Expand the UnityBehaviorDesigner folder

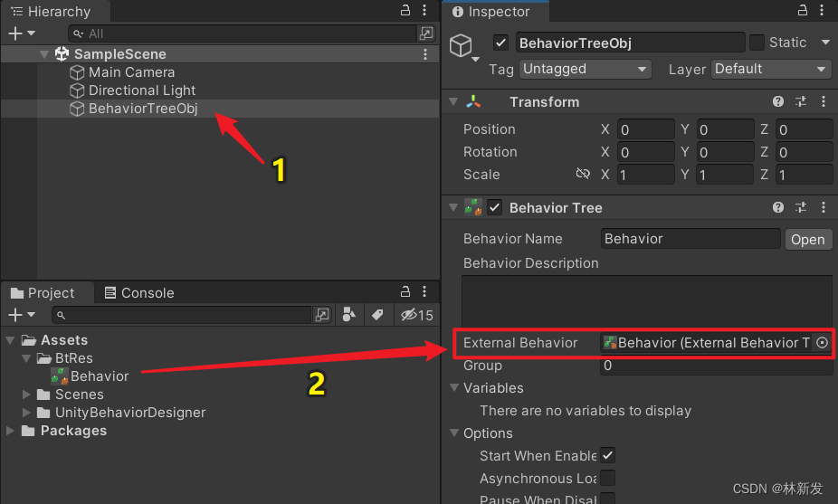pos(25,413)
